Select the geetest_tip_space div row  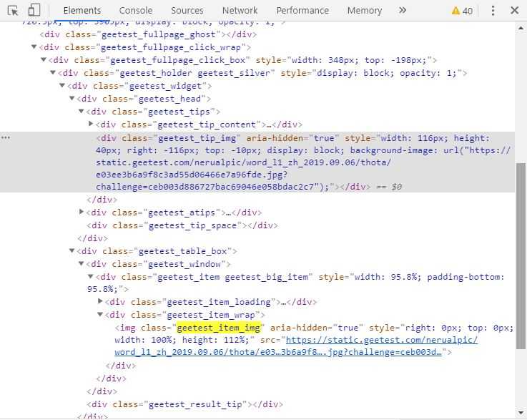(182, 225)
